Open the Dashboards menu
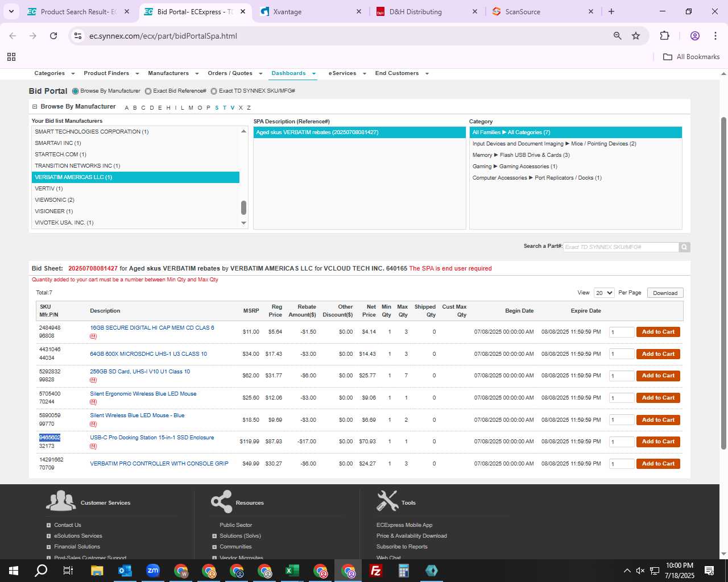This screenshot has width=728, height=582. [293, 73]
